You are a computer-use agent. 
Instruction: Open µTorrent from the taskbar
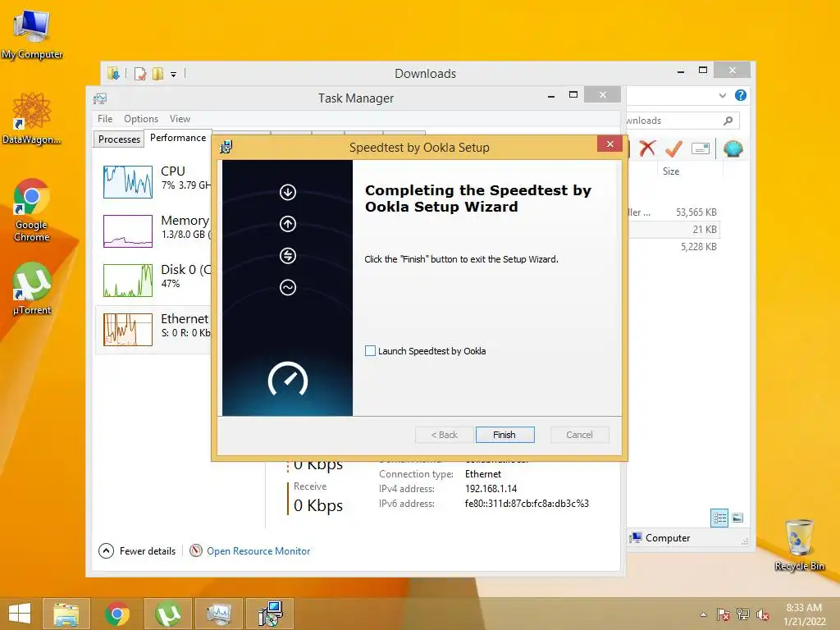pos(167,614)
